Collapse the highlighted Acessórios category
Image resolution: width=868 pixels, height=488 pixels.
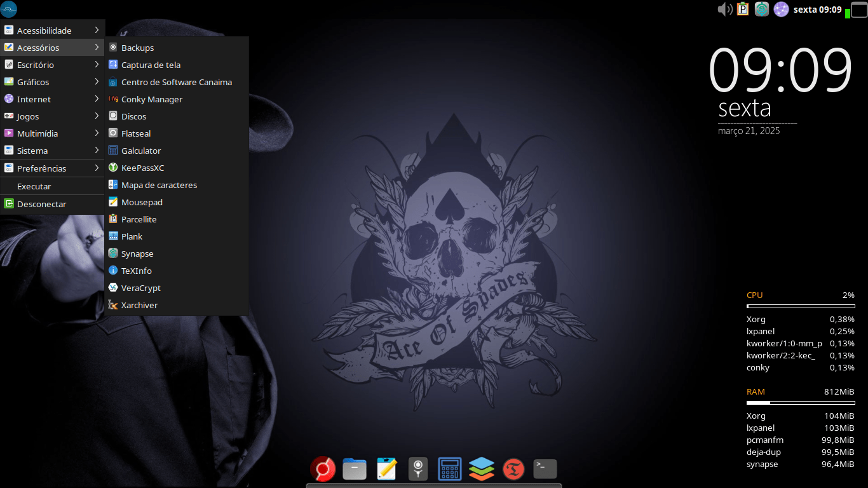52,48
